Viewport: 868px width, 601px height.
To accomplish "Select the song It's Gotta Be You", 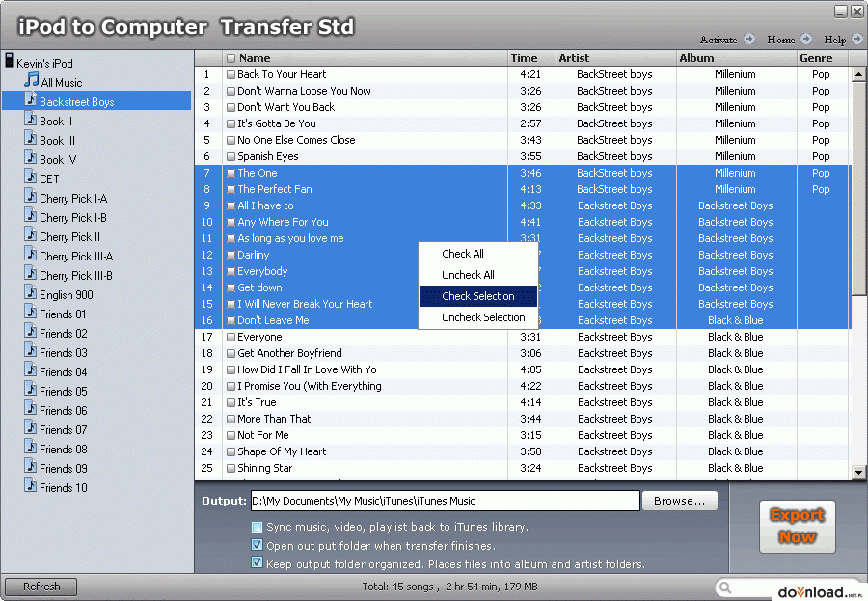I will (x=276, y=123).
